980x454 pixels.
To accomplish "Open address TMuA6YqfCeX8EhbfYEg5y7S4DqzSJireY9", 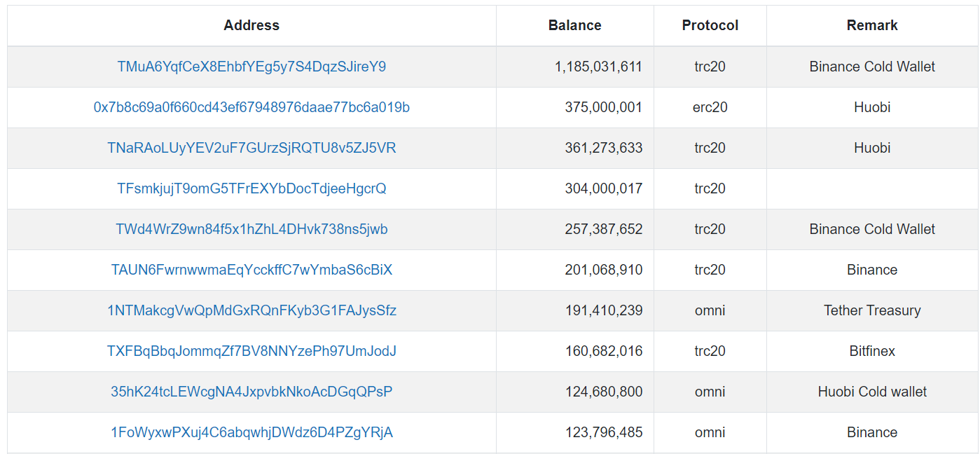I will (x=251, y=67).
